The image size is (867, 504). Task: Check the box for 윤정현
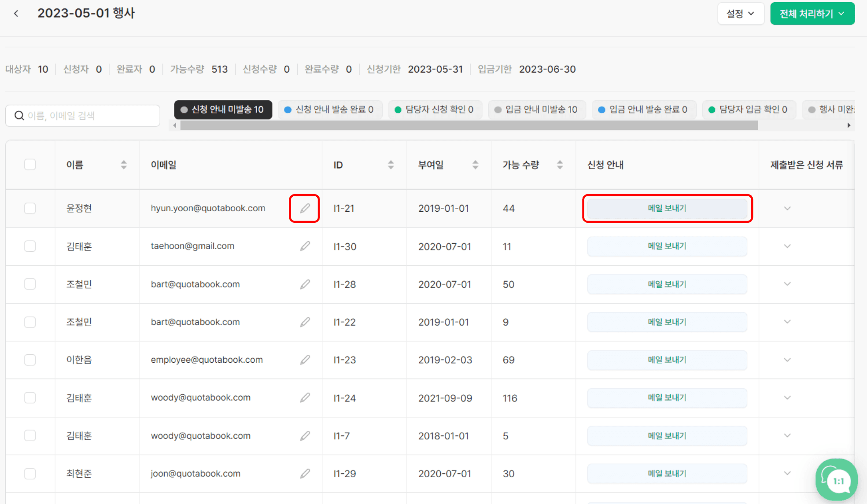[x=30, y=208]
